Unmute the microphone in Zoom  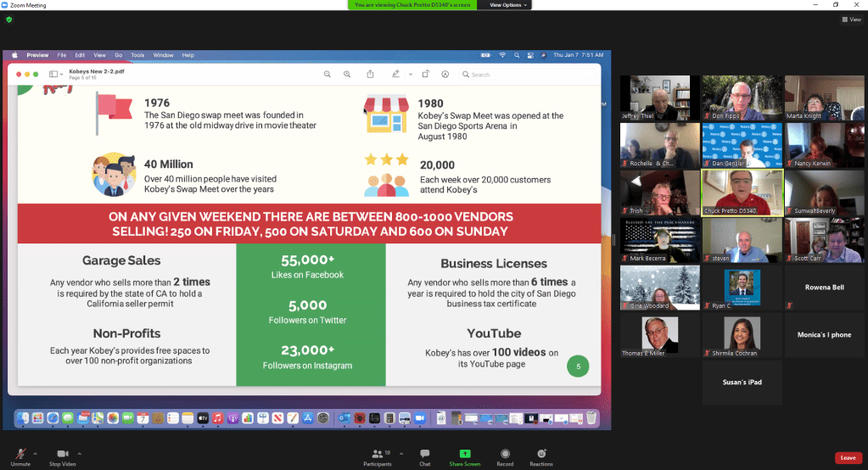(20, 456)
